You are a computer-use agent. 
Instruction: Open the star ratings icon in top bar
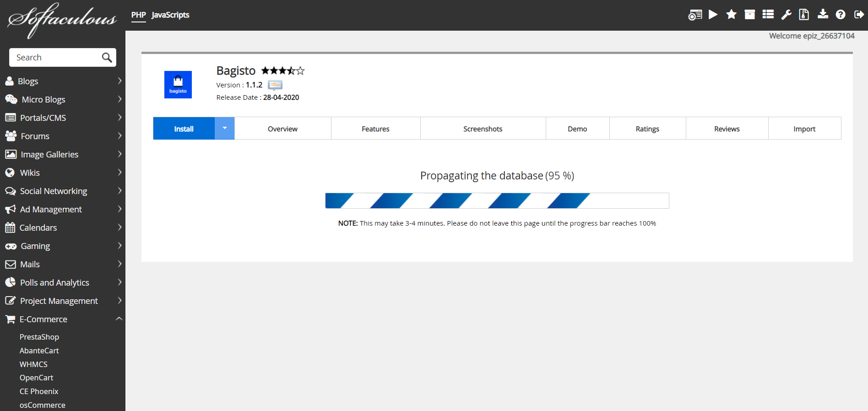732,15
